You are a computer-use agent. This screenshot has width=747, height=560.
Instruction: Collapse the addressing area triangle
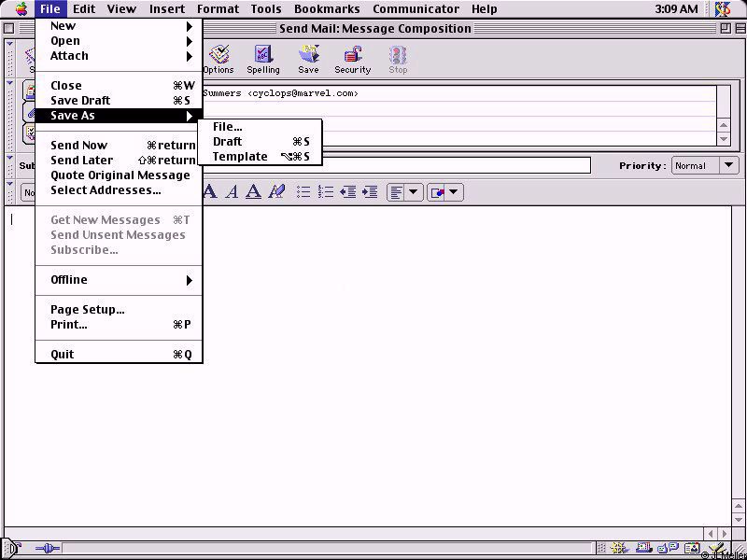(10, 83)
